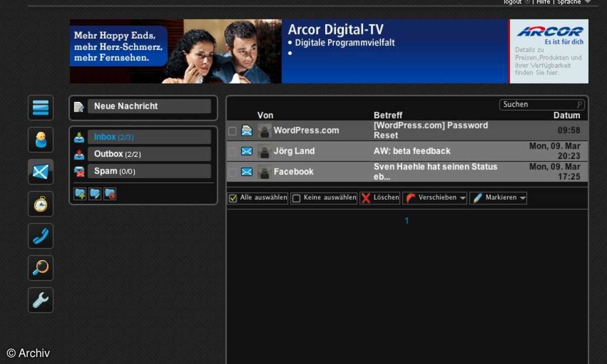Click the edit folder pencil icon
Image resolution: width=607 pixels, height=364 pixels.
(95, 194)
